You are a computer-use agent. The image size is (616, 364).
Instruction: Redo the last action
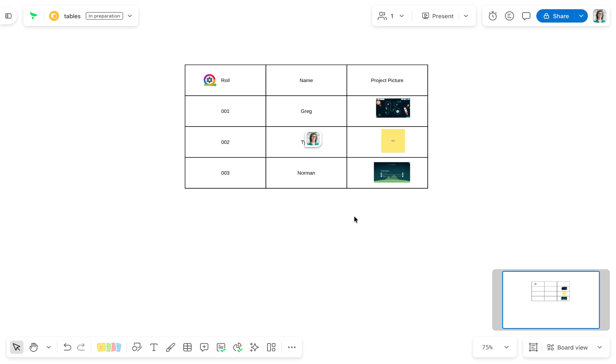coord(81,347)
